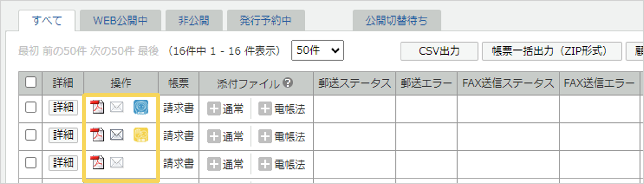644x184 pixels.
Task: Open the 50件 page size dropdown
Action: click(318, 51)
